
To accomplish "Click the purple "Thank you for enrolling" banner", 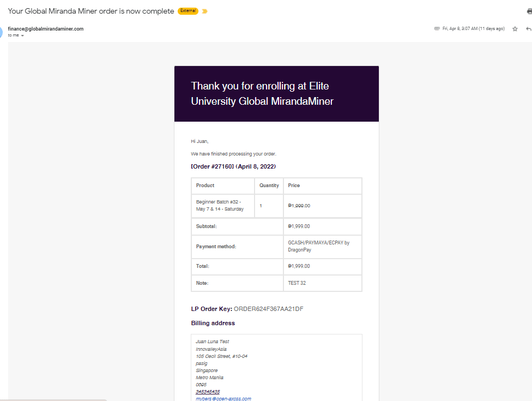I will coord(276,94).
